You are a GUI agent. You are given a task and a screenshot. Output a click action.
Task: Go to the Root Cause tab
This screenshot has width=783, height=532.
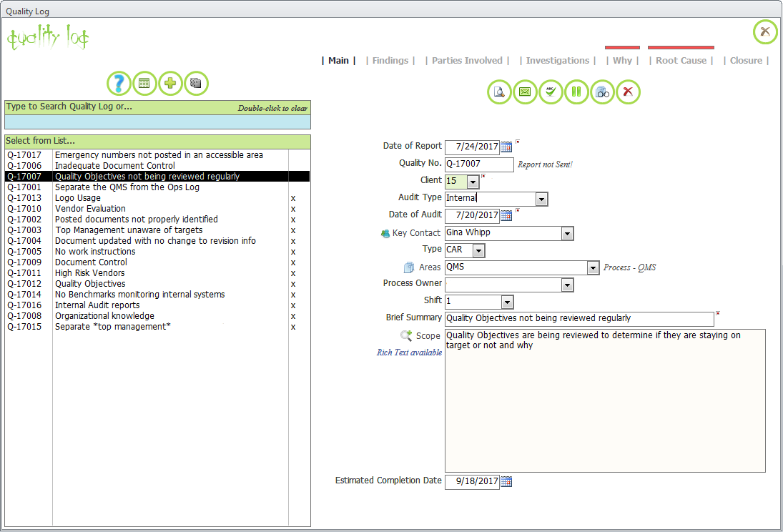(681, 61)
